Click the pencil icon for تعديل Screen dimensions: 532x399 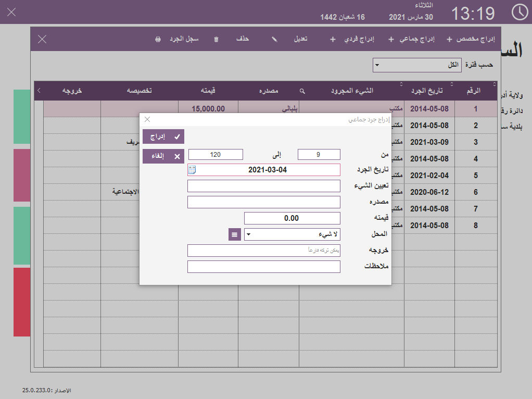(x=274, y=40)
